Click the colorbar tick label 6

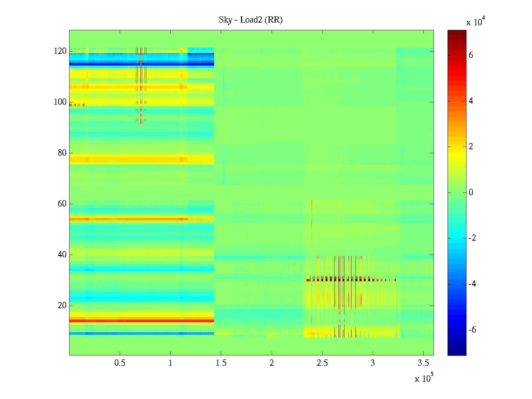(470, 55)
